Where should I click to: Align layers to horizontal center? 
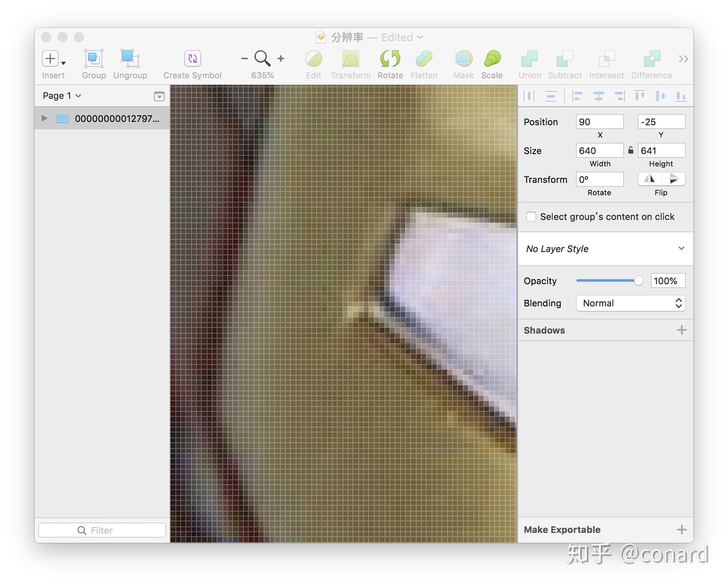point(599,96)
